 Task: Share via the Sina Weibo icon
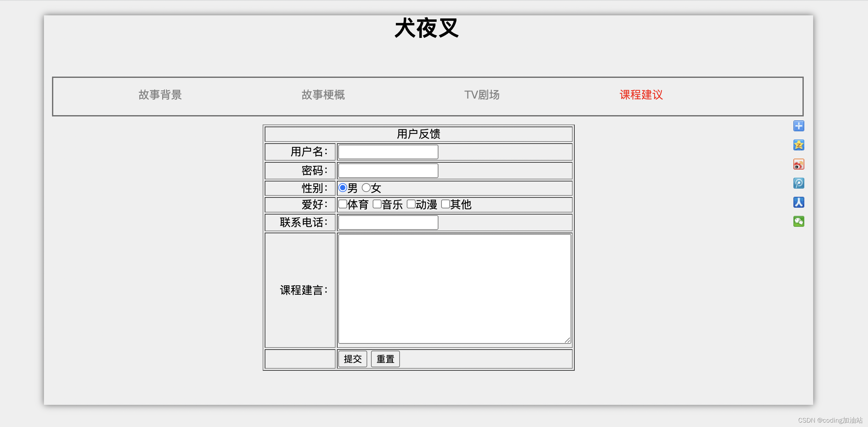tap(799, 164)
